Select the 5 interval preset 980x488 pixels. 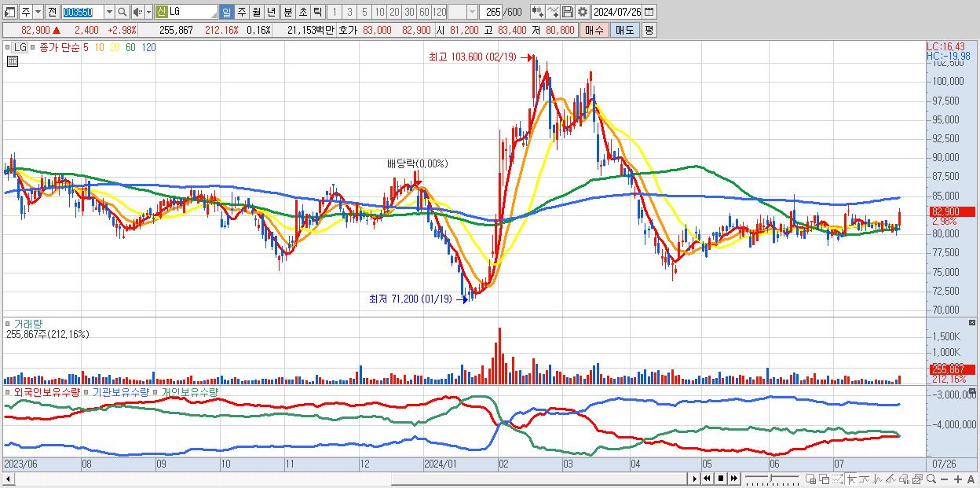click(364, 12)
